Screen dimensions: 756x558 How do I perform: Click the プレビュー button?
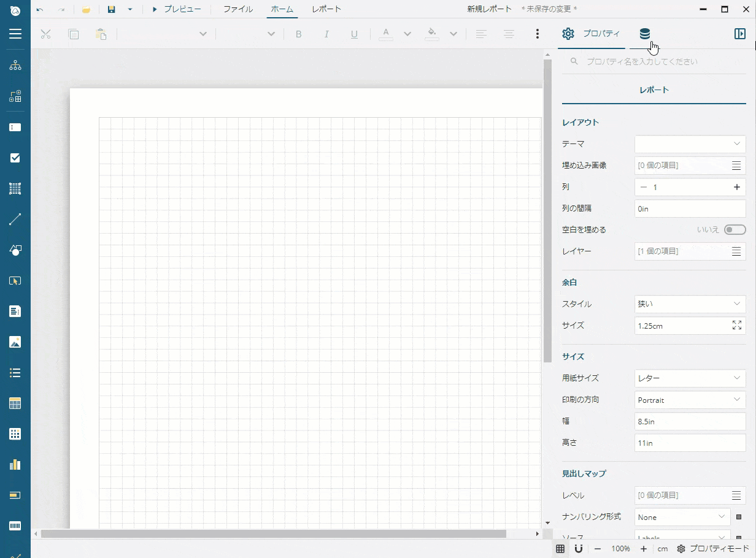point(177,9)
